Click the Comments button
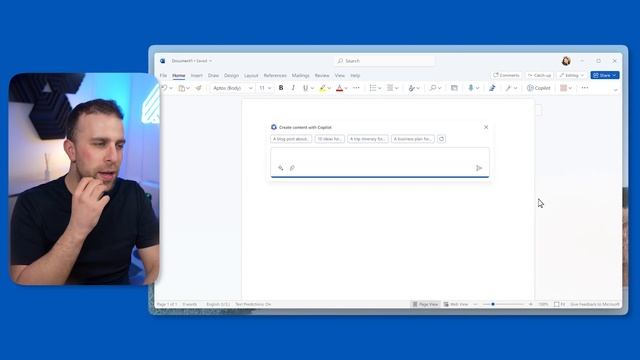 click(506, 75)
